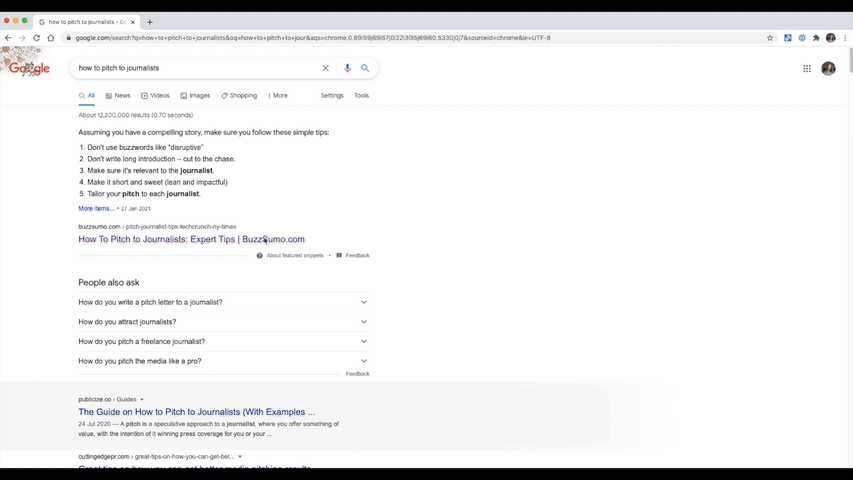Screen dimensions: 853x480
Task: Open Chrome extensions puzzle icon
Action: (x=816, y=38)
